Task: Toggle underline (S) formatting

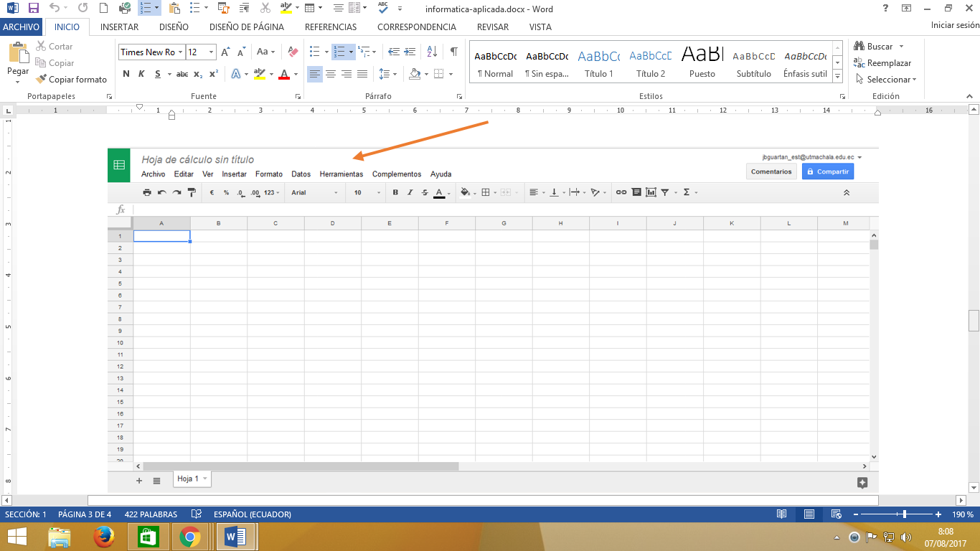Action: point(157,74)
